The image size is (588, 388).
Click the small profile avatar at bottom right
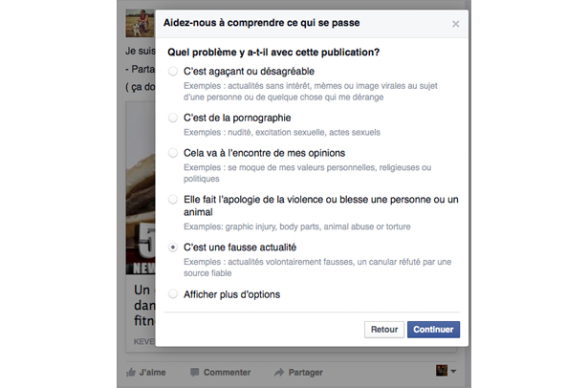(442, 371)
